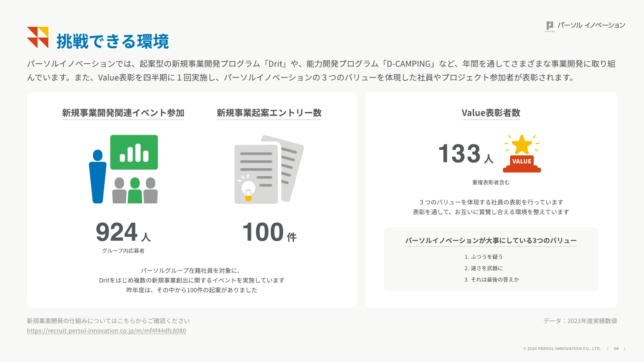Click value item 1. ふつうを疑う
The image size is (644, 362).
[x=484, y=257]
